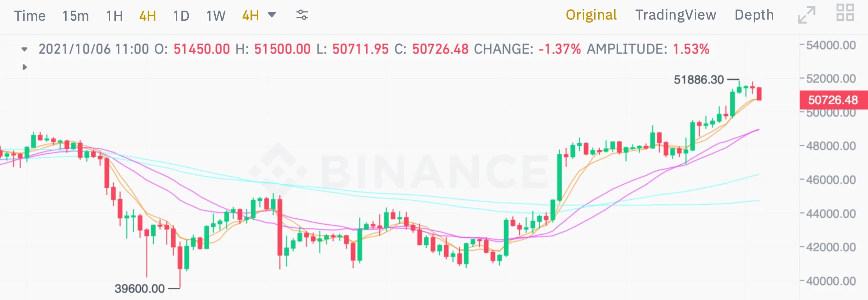Click the last red candlestick
Image resolution: width=868 pixels, height=300 pixels.
[x=759, y=93]
